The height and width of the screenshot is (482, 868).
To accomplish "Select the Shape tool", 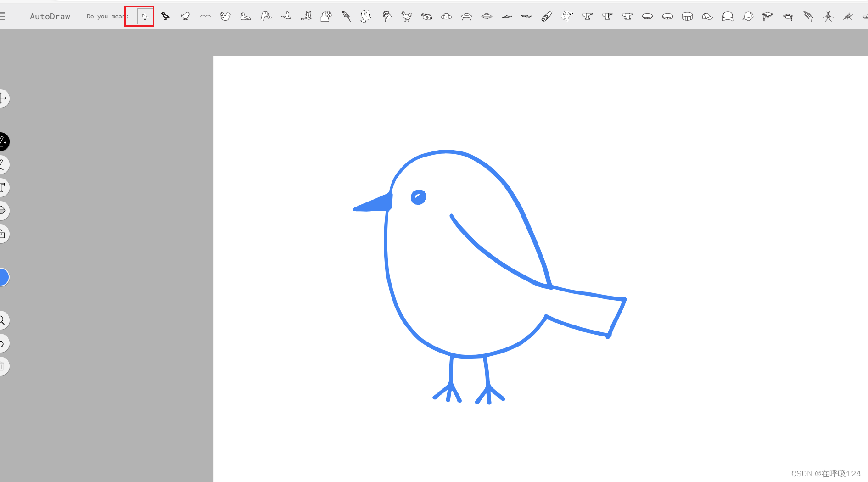I will click(3, 234).
